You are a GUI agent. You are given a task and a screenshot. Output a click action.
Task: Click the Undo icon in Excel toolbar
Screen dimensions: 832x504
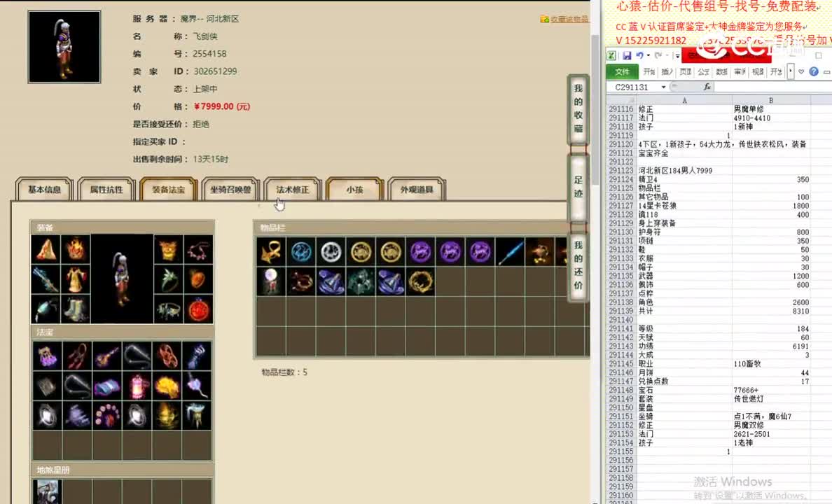639,55
